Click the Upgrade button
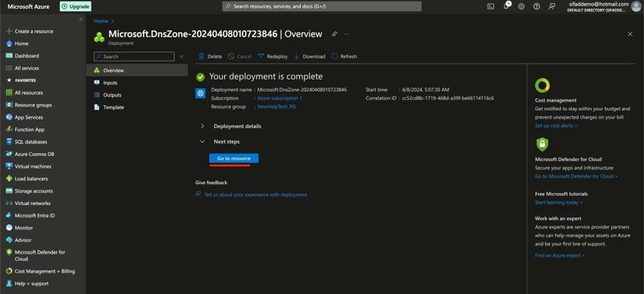The width and height of the screenshot is (644, 294). pyautogui.click(x=76, y=7)
